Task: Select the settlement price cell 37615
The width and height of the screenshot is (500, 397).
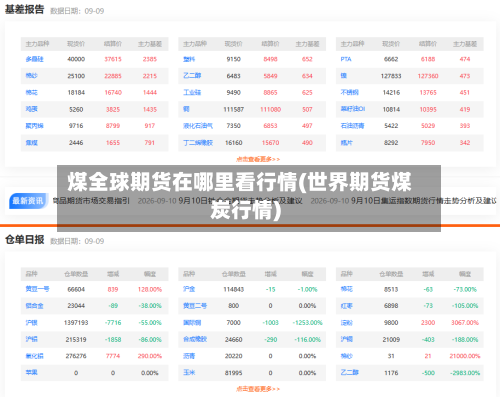Action: [x=113, y=59]
